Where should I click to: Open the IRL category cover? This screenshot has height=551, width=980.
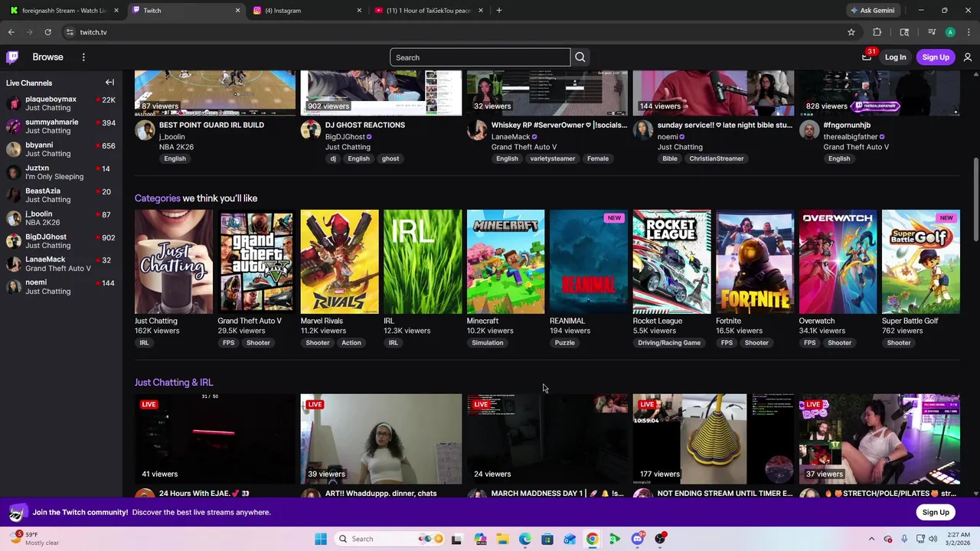[x=423, y=262]
